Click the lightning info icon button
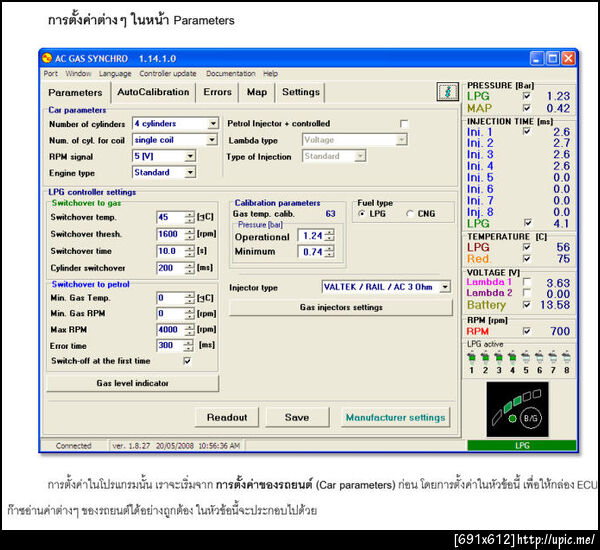The height and width of the screenshot is (550, 600). click(x=447, y=92)
